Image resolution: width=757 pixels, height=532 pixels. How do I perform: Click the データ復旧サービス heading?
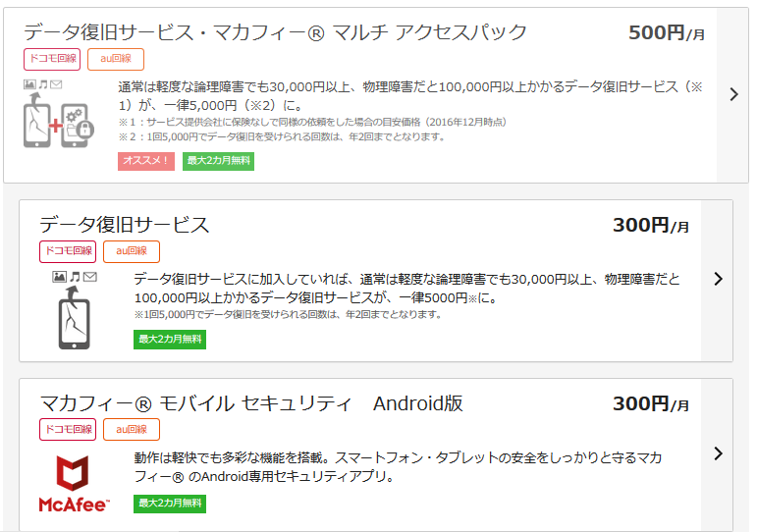[125, 225]
